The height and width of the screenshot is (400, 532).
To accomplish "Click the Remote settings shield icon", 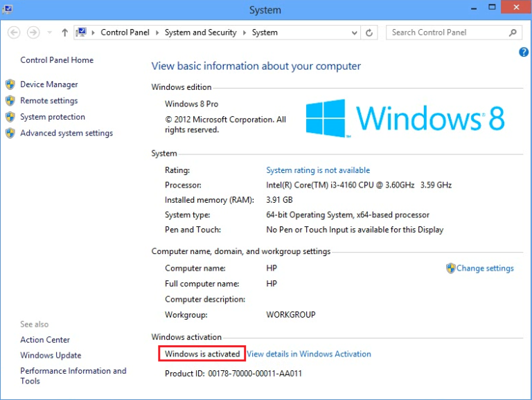I will 10,100.
